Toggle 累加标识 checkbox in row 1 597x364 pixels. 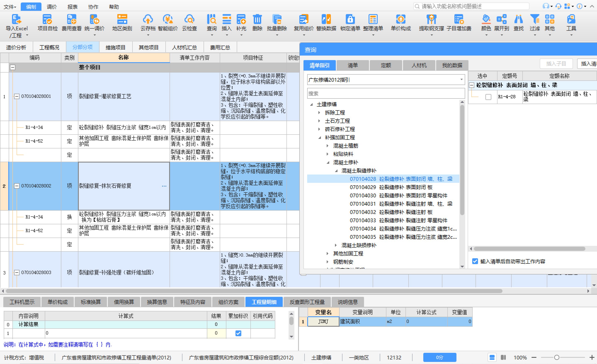[x=238, y=333]
